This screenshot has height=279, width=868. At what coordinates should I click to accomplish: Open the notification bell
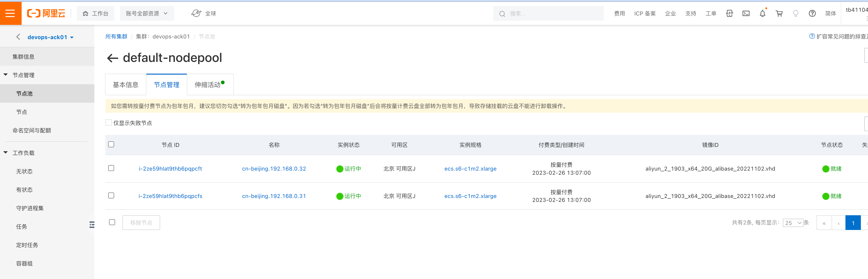click(x=762, y=14)
